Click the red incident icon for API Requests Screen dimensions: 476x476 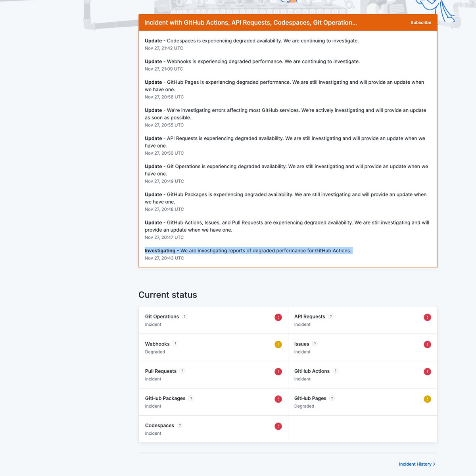tap(428, 317)
